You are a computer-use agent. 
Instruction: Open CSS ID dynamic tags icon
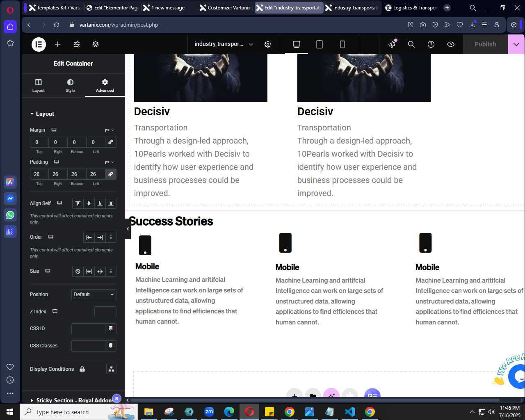tap(111, 329)
